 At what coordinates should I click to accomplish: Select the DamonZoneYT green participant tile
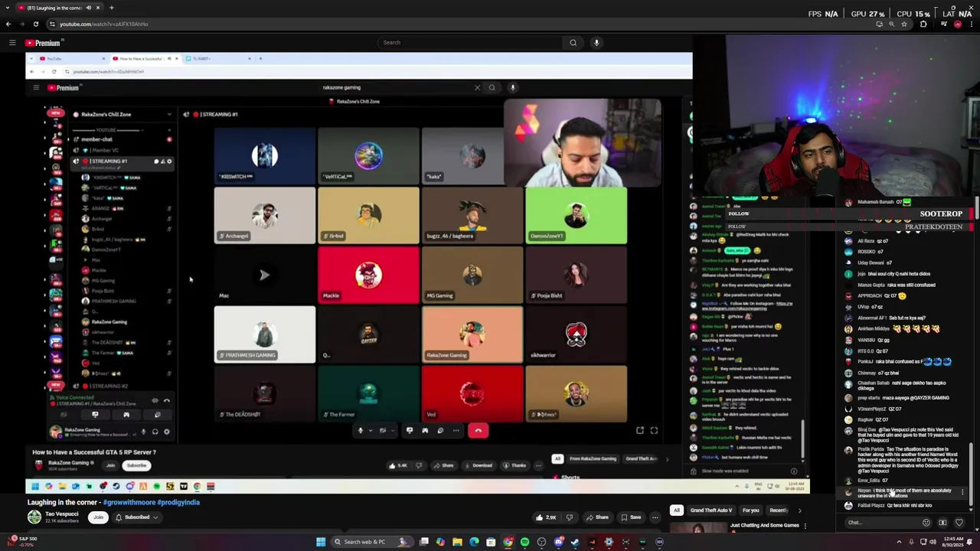click(x=576, y=216)
